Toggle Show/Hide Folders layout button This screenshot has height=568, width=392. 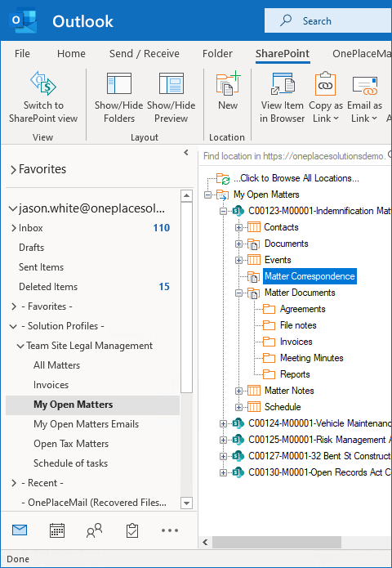click(119, 98)
